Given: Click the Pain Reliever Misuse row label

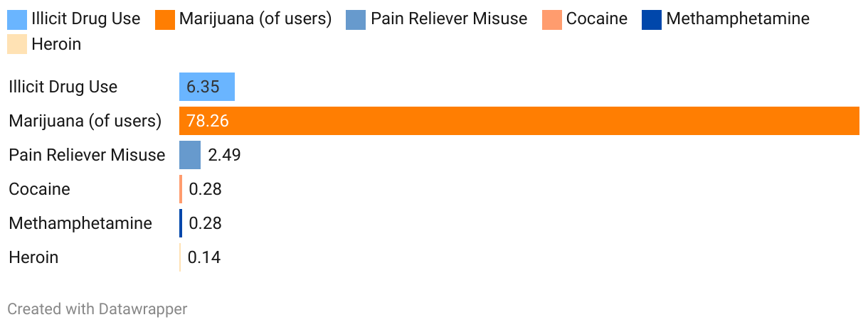Looking at the screenshot, I should [x=87, y=155].
